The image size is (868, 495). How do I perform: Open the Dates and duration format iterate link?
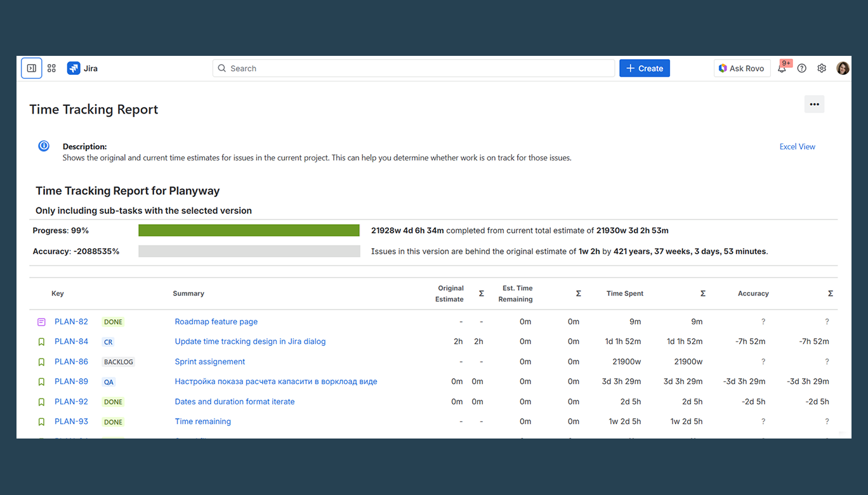coord(235,402)
